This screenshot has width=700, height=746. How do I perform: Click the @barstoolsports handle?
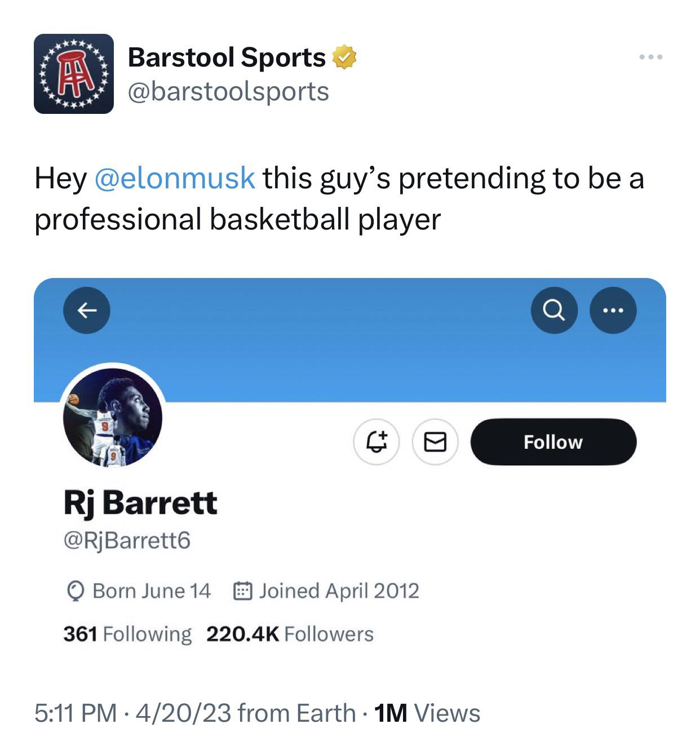pos(228,91)
